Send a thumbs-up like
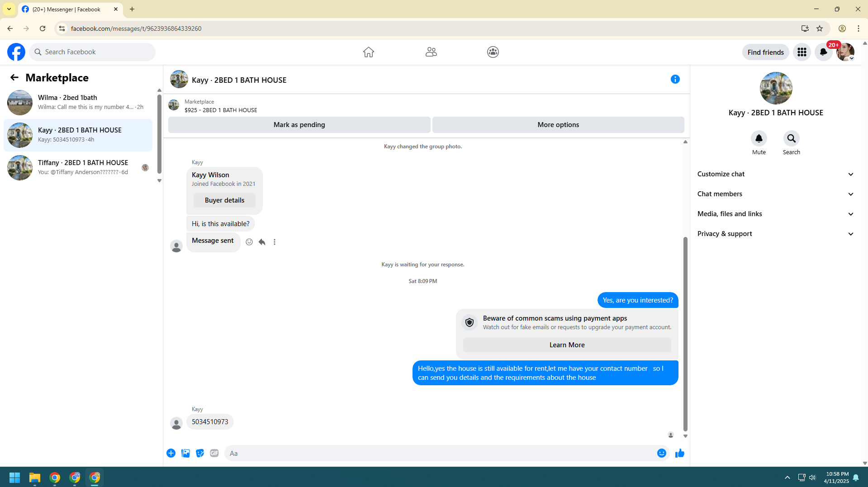Image resolution: width=868 pixels, height=487 pixels. click(680, 453)
